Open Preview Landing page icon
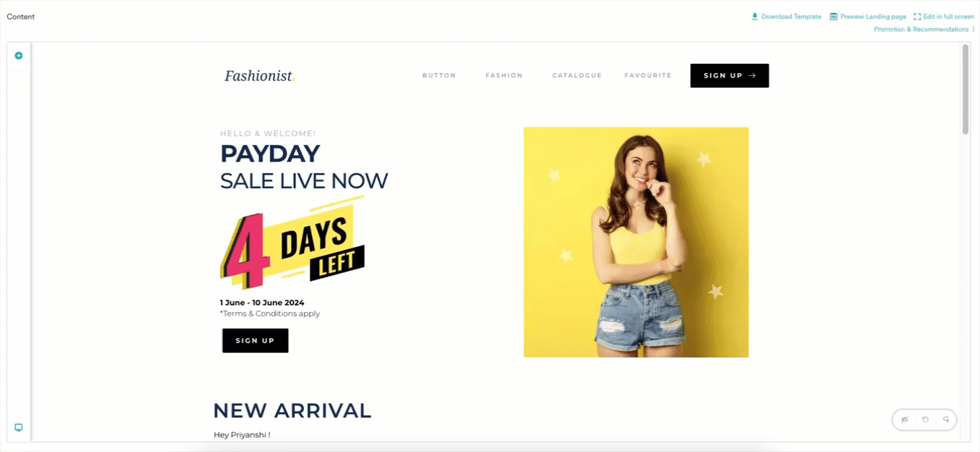The height and width of the screenshot is (452, 980). click(x=834, y=17)
